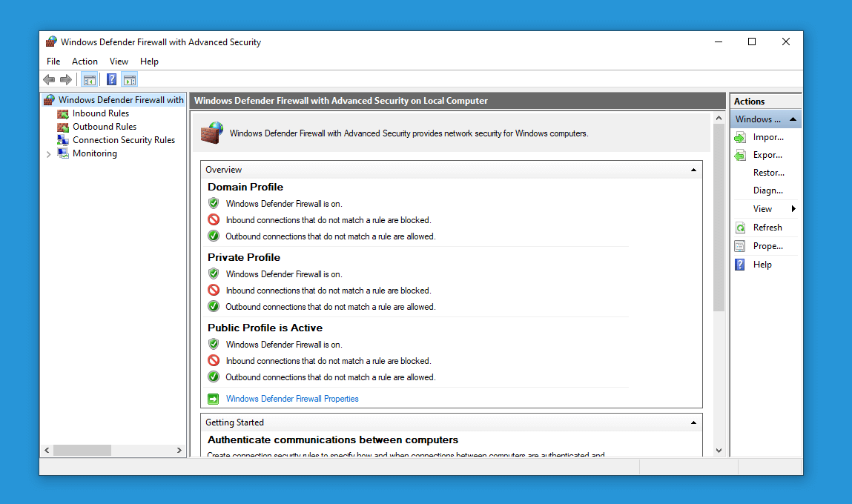The width and height of the screenshot is (852, 504).
Task: Open Windows Defender Firewall Properties link
Action: [292, 399]
